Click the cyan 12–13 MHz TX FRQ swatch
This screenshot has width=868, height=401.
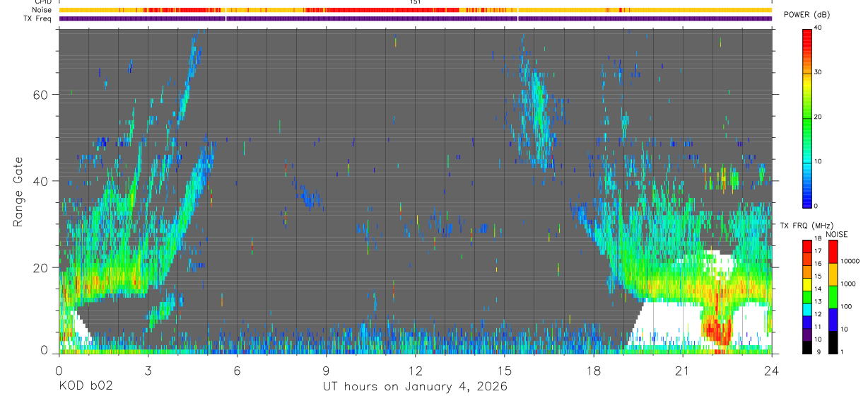coord(807,310)
